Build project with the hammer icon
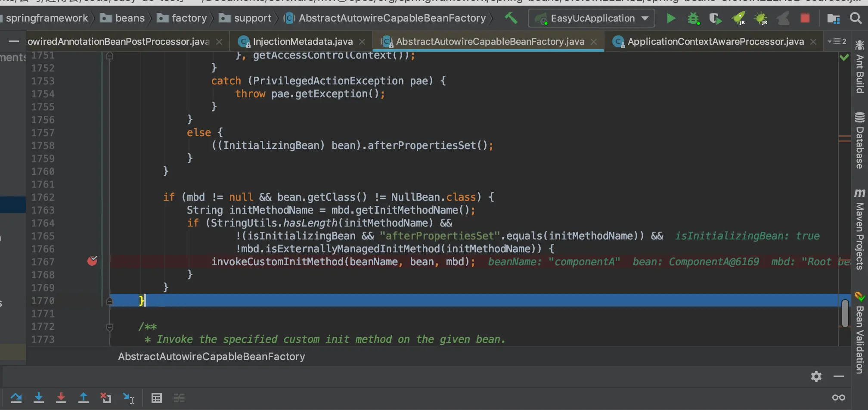 tap(511, 18)
